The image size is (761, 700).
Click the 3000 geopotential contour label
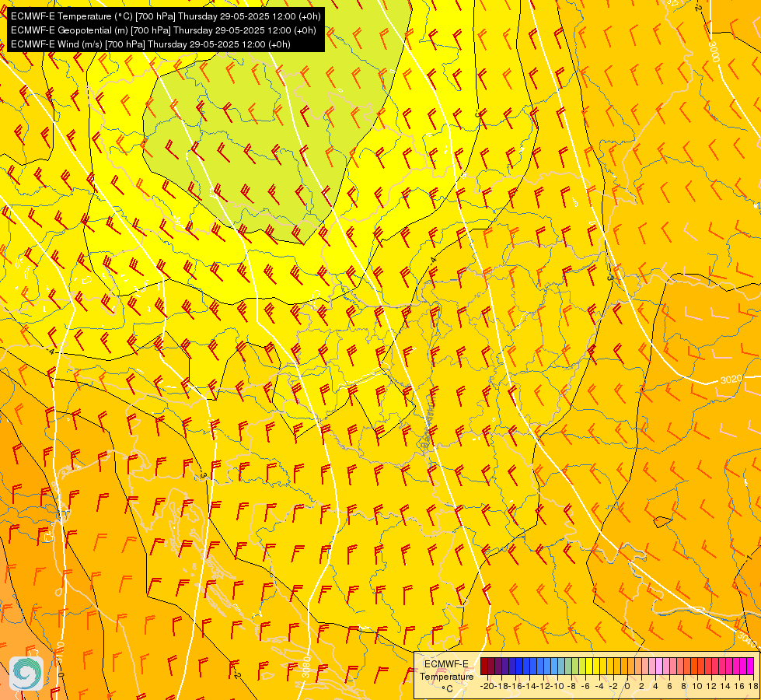pos(714,51)
